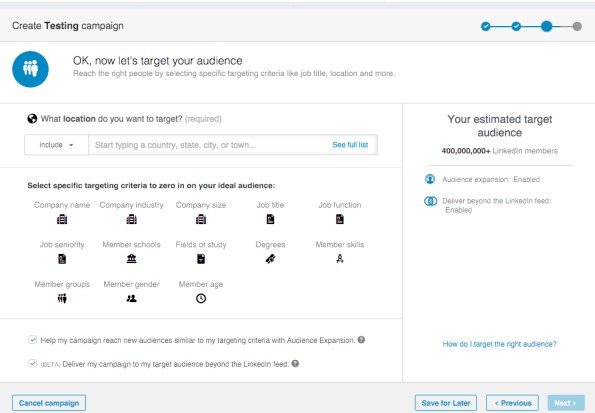Pick the Job title targeting icon

[270, 219]
